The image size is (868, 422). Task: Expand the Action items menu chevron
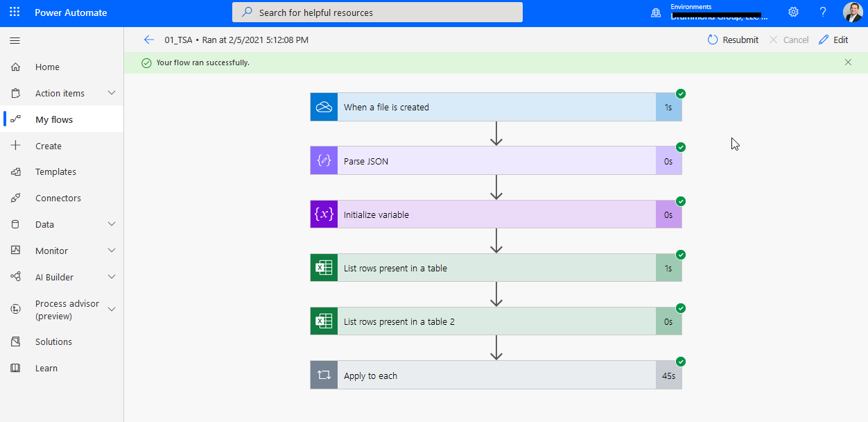(112, 93)
